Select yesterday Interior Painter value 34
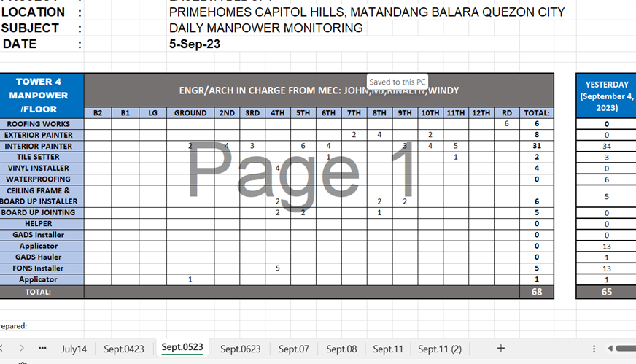 pyautogui.click(x=607, y=146)
